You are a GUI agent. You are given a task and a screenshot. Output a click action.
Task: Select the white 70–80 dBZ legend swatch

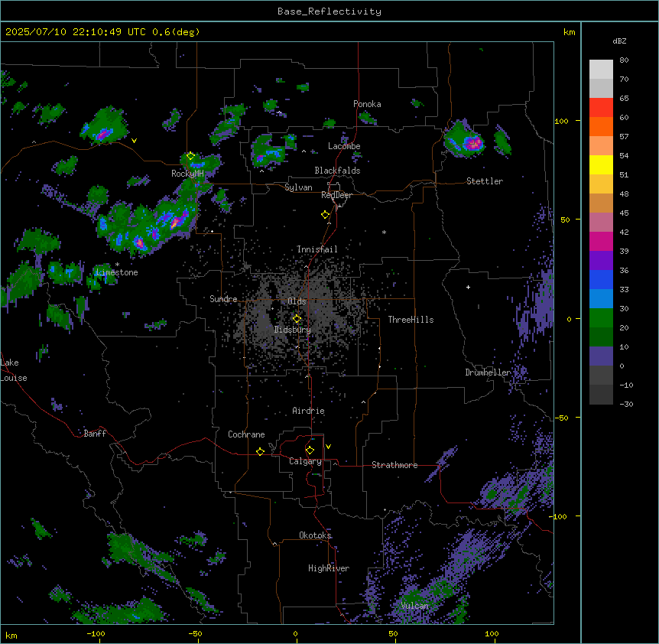601,70
